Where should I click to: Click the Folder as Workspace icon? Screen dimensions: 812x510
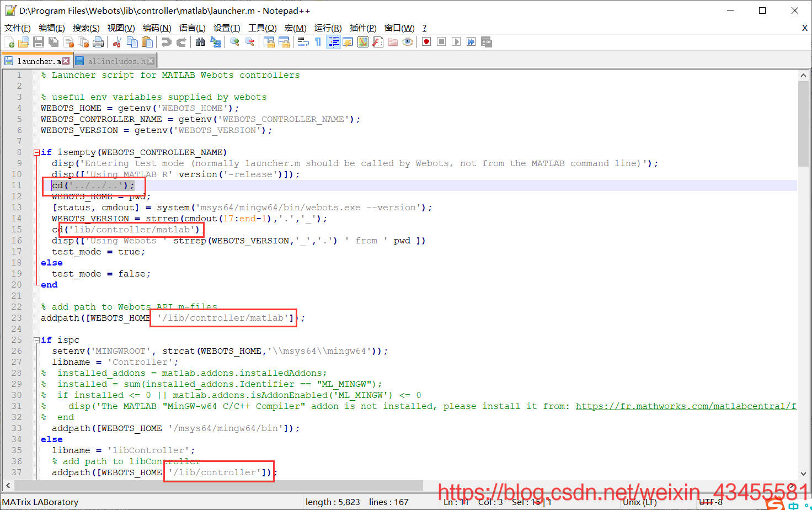click(x=393, y=42)
